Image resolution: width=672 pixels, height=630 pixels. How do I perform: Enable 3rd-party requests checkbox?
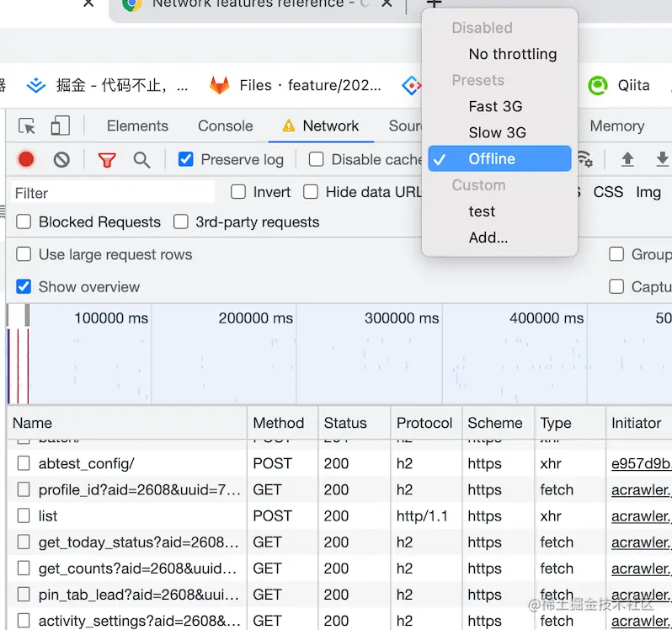pos(180,222)
